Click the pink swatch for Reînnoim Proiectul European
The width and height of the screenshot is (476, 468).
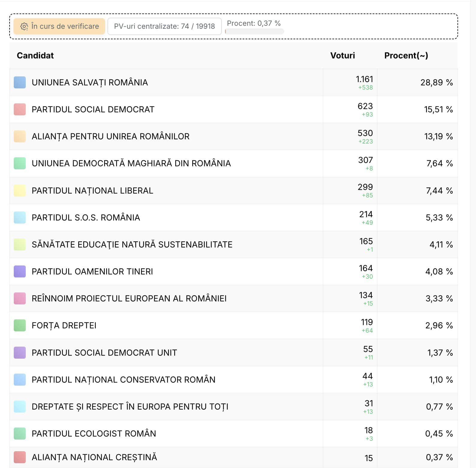pos(20,298)
